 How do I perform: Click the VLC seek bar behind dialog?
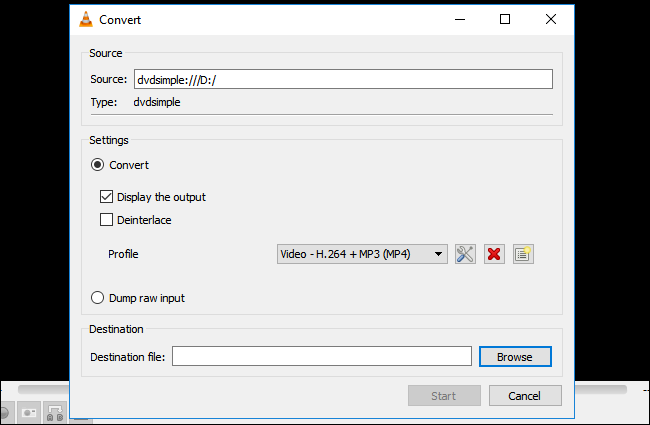point(601,389)
